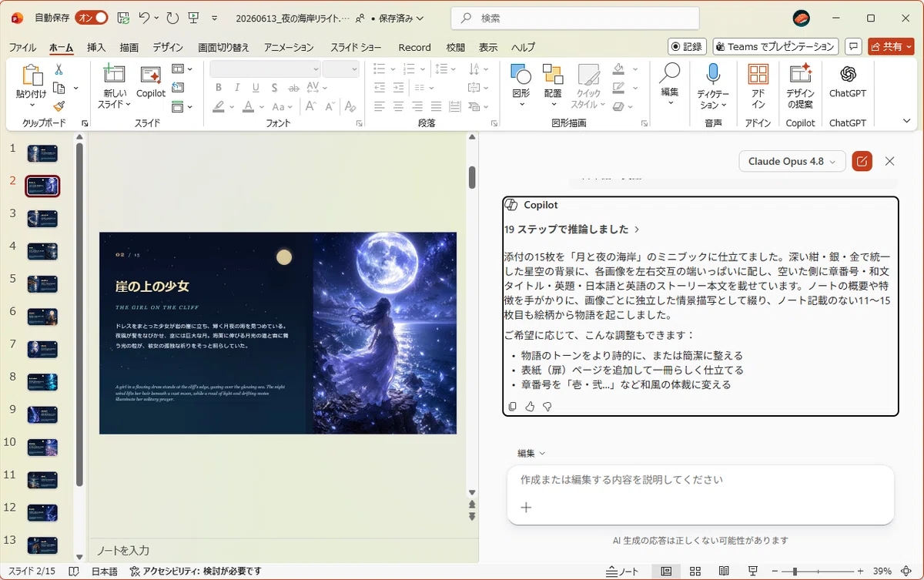Click the Save icon in title bar
Viewport: 924px width, 580px height.
pos(122,18)
